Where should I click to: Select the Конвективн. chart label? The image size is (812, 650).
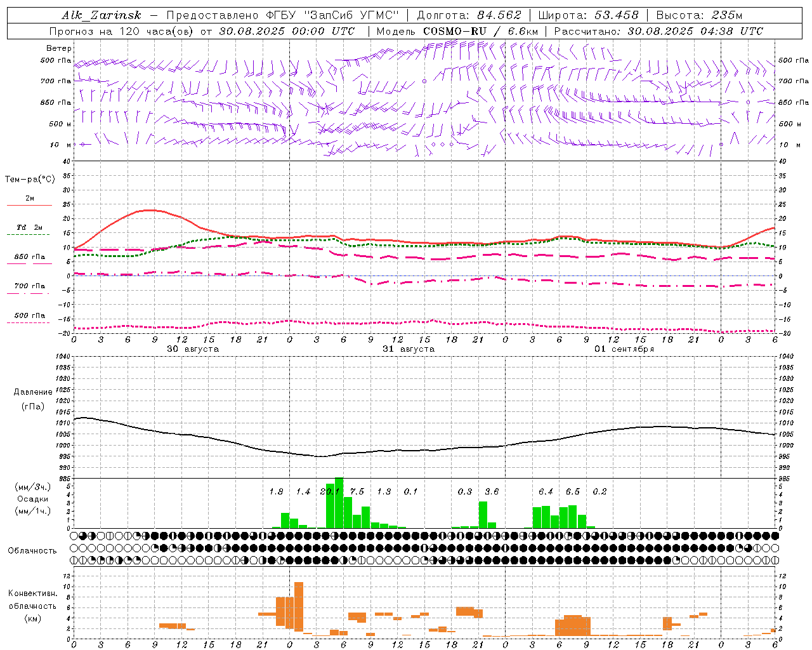coord(32,594)
